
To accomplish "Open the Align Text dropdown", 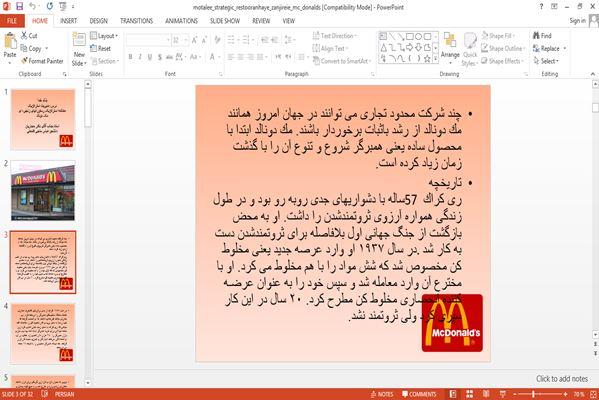I will pyautogui.click(x=330, y=48).
